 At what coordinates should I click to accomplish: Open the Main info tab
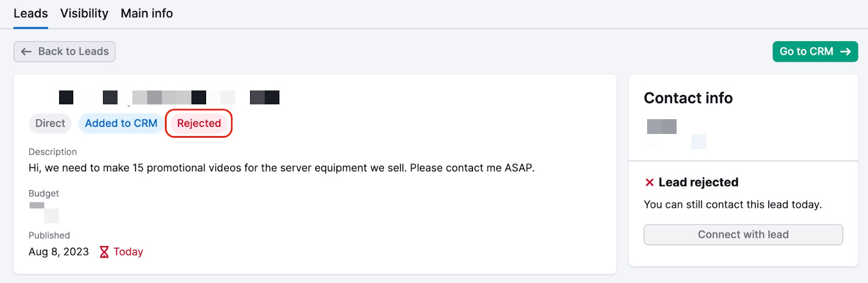[147, 14]
